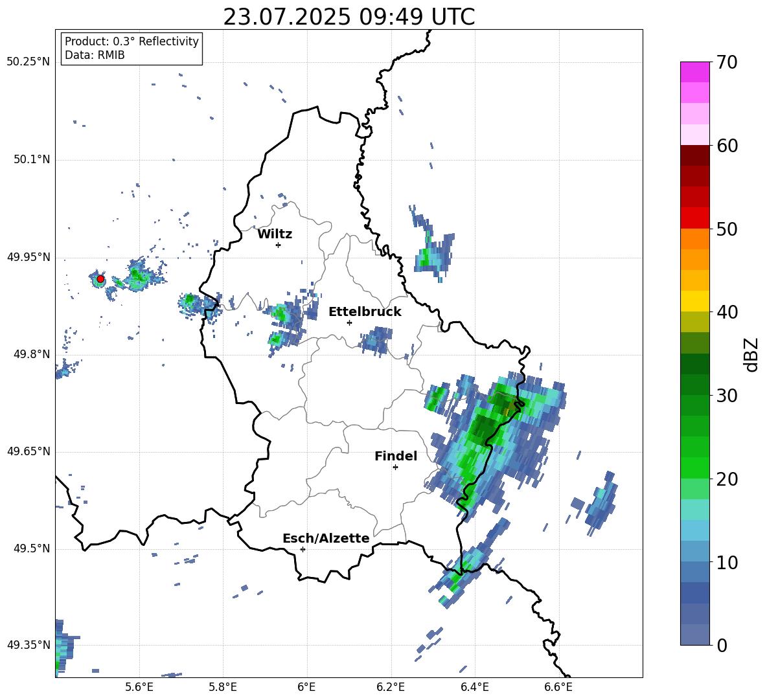
Task: Click the 0 colorbar tick label
Action: pyautogui.click(x=722, y=645)
